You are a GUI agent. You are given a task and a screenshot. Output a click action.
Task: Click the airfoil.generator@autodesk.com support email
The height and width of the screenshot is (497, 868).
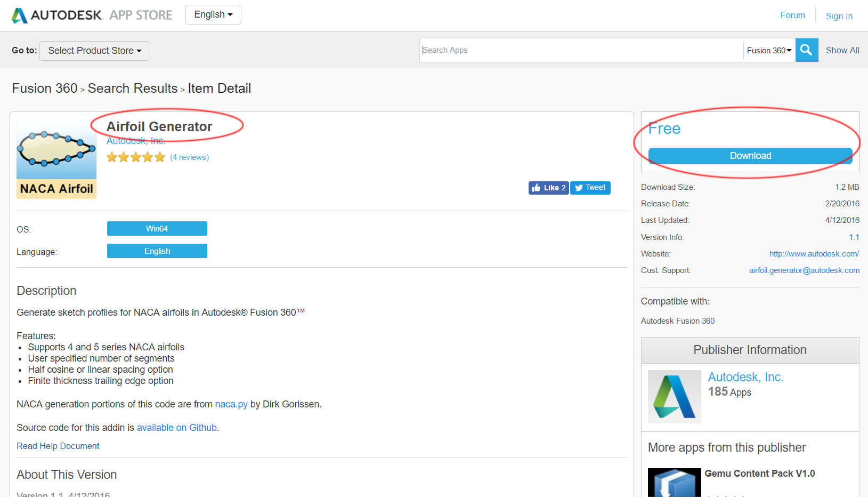(804, 270)
